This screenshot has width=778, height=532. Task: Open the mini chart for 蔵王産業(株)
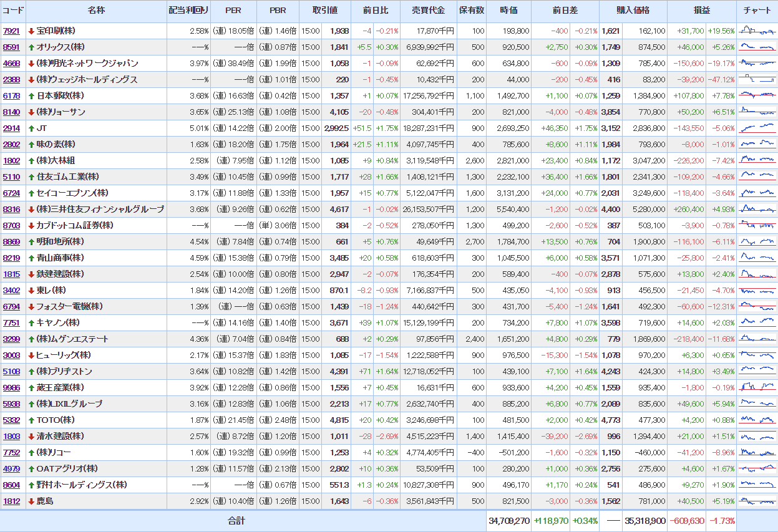757,387
